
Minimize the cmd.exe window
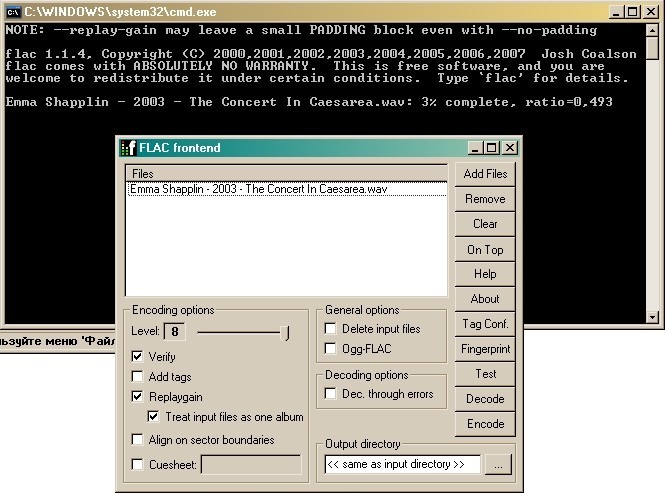(616, 12)
